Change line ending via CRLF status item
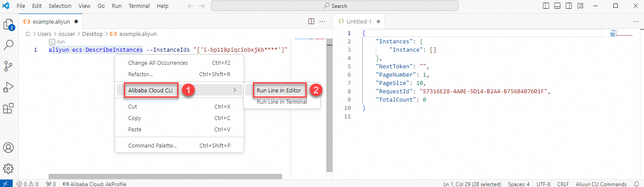Viewport: 644px width, 187px height. point(563,184)
